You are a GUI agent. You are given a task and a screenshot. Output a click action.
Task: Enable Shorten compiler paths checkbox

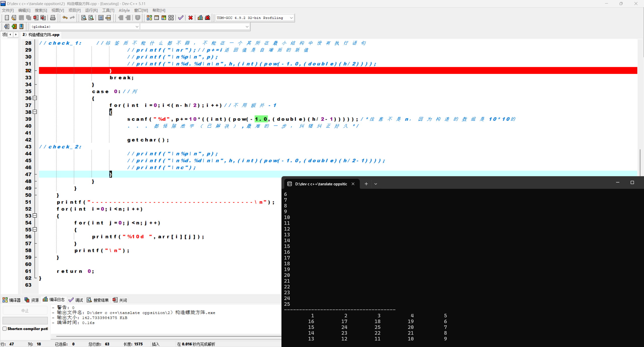click(x=5, y=329)
